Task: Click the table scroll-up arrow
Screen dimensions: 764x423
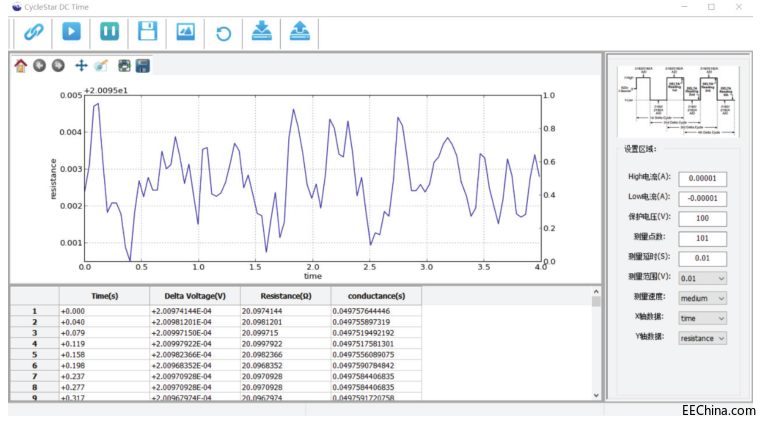Action: (x=596, y=291)
